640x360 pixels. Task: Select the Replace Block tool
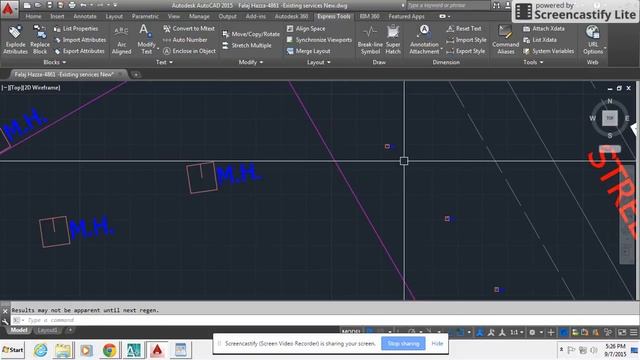40,39
